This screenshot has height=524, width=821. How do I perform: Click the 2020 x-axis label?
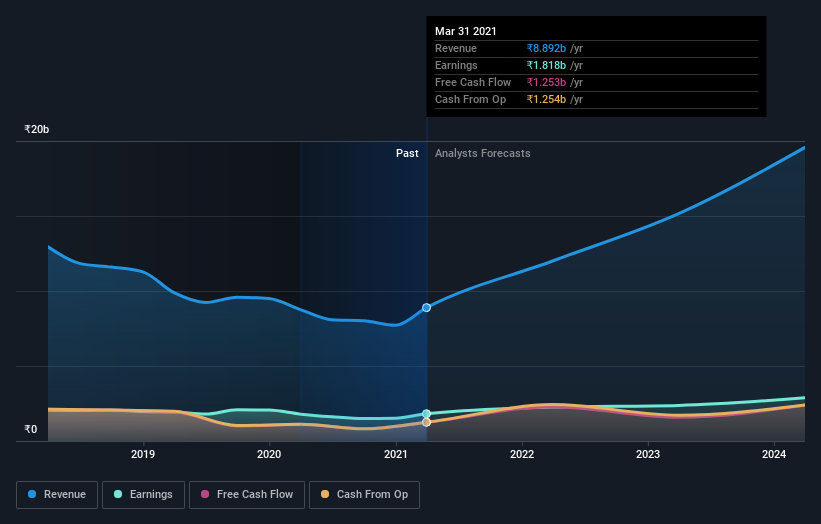click(x=269, y=454)
